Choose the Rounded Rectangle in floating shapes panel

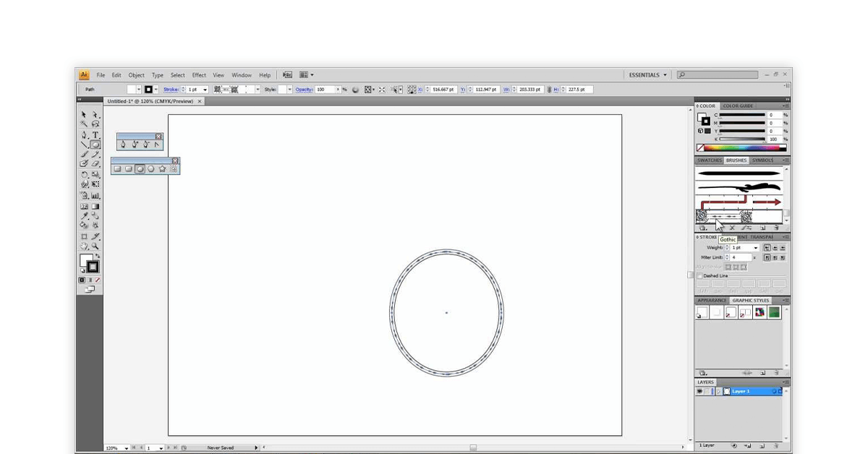128,168
